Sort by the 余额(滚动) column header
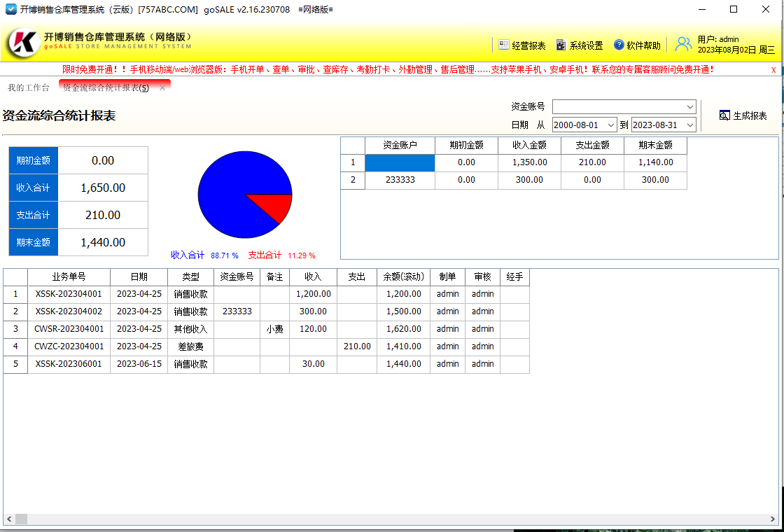Viewport: 784px width, 532px height. point(403,277)
